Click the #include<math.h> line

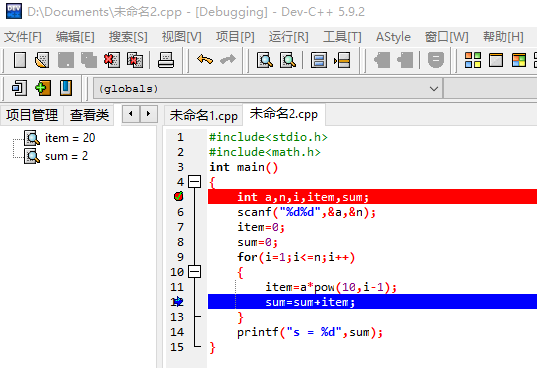coord(265,152)
